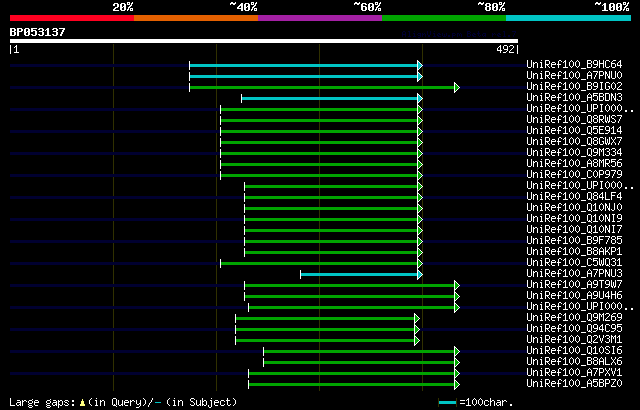Open hit UniRef100_A5BDN3
This screenshot has width=640, height=410.
click(574, 98)
